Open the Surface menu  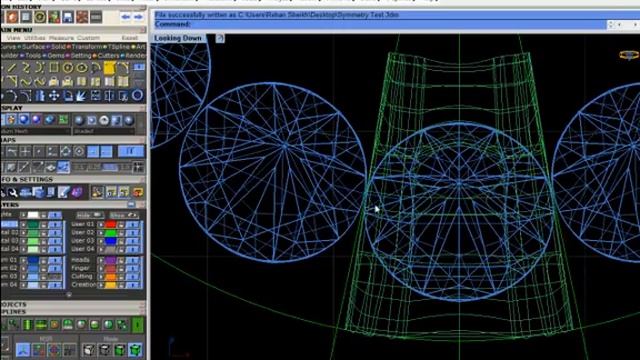[33, 47]
